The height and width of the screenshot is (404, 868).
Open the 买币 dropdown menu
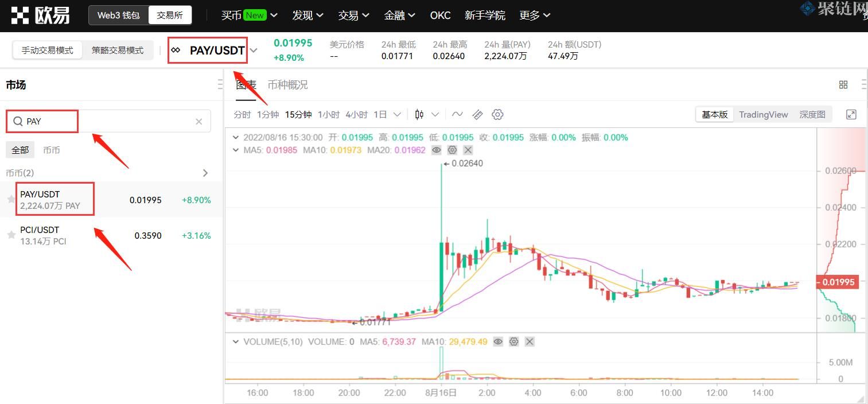pyautogui.click(x=249, y=15)
